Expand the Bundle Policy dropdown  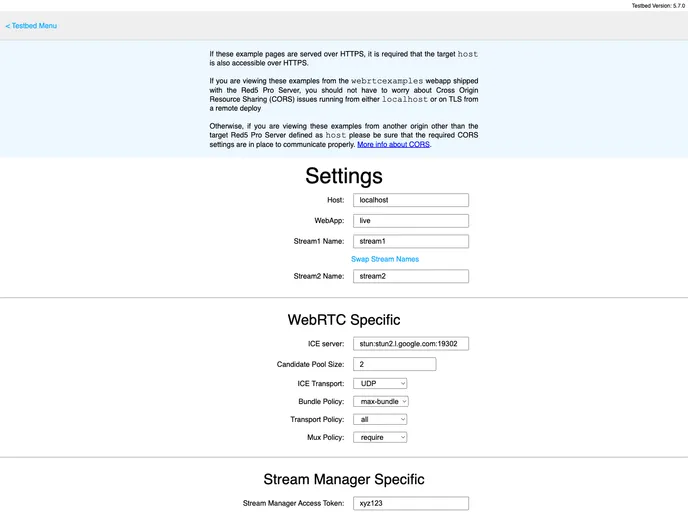381,401
